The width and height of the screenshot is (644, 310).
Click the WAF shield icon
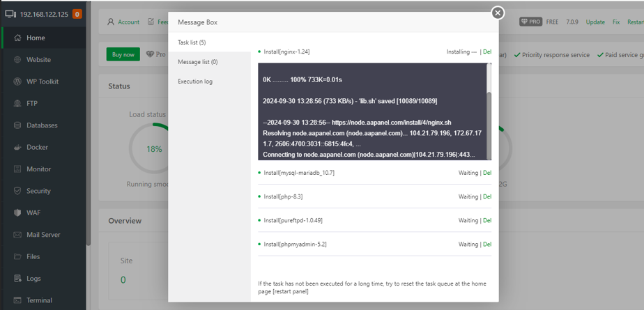point(17,212)
